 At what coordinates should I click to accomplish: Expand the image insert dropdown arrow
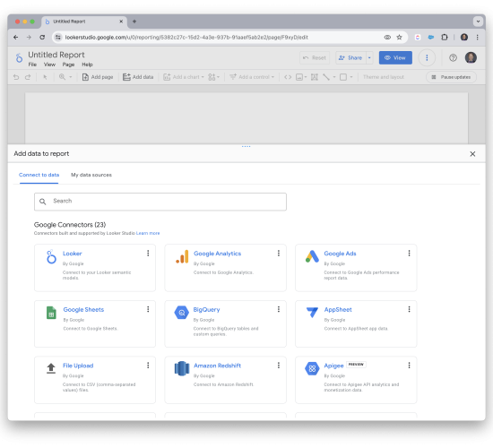click(x=306, y=77)
